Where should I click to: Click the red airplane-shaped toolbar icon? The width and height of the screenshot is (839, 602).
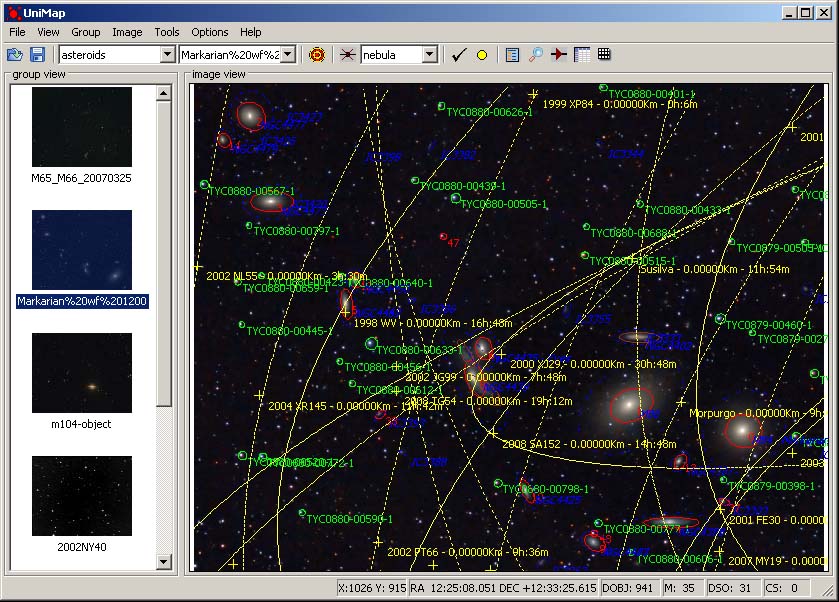pyautogui.click(x=559, y=55)
